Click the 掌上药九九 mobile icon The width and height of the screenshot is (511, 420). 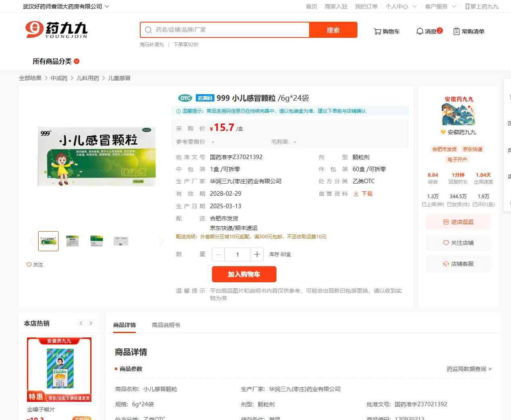(467, 6)
